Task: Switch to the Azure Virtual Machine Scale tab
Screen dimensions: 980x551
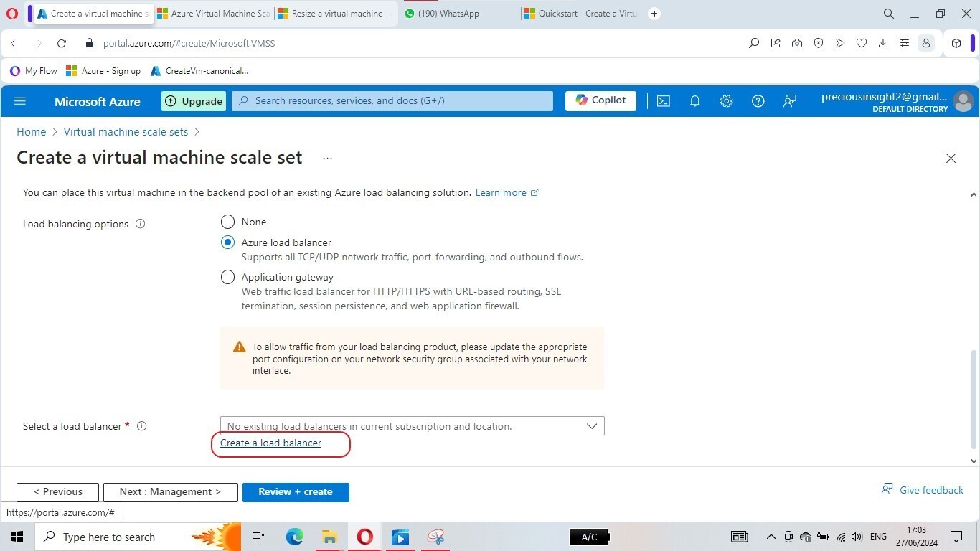Action: [x=213, y=14]
